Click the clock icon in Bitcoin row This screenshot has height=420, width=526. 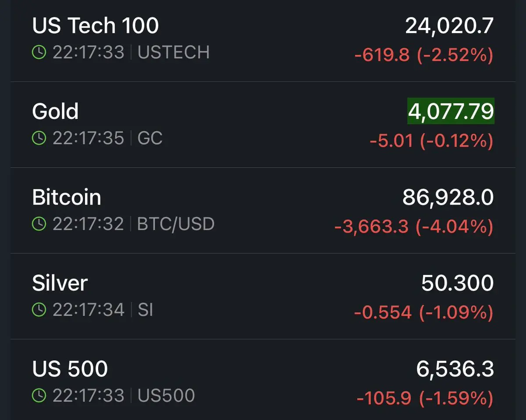(x=39, y=224)
